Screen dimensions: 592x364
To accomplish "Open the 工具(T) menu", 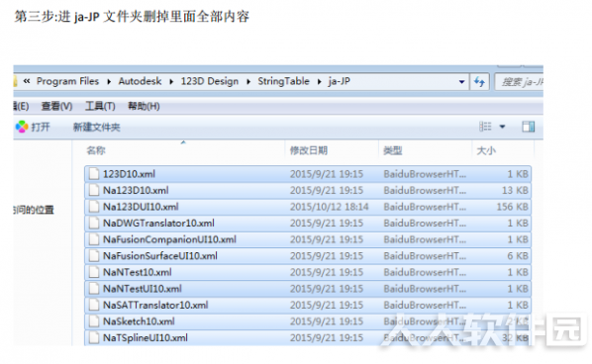I will 100,106.
